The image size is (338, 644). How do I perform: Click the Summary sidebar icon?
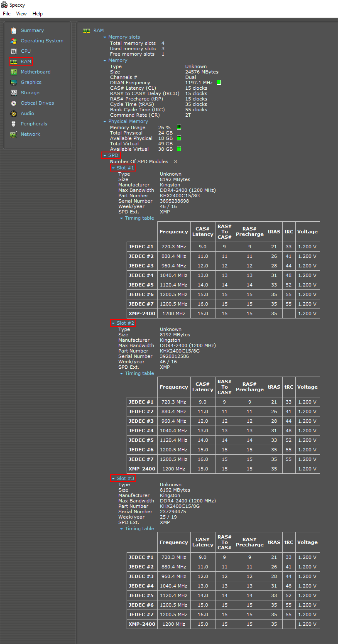(x=14, y=30)
